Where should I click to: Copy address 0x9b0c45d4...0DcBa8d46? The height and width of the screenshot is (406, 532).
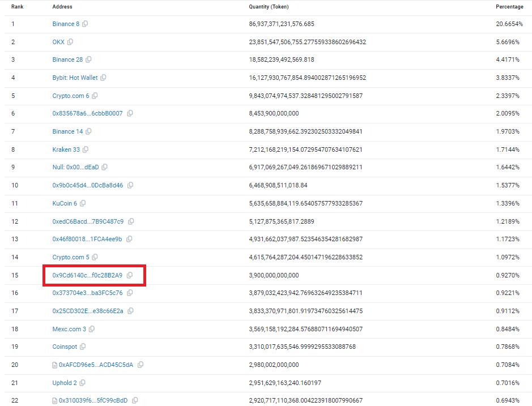[x=130, y=185]
